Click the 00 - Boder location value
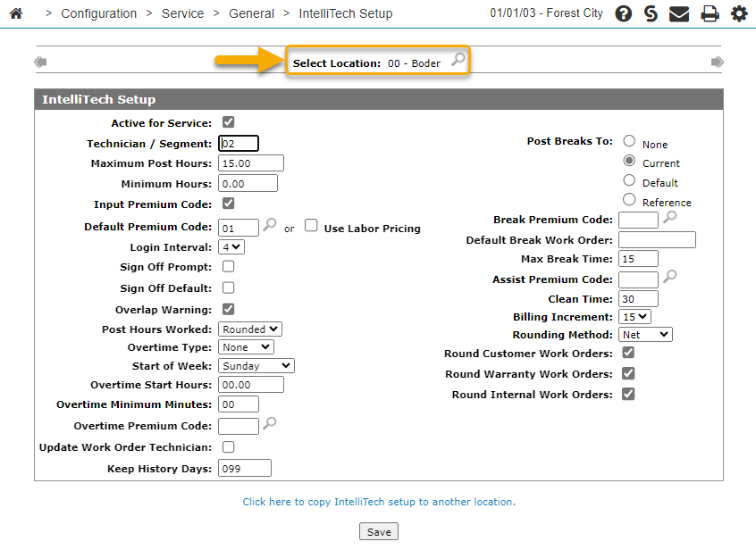The height and width of the screenshot is (550, 756). coord(414,63)
